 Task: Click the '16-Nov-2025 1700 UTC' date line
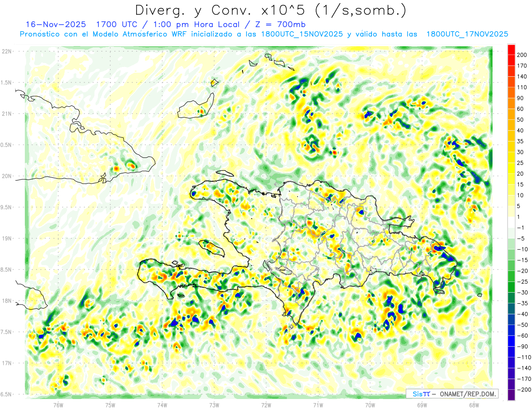click(x=82, y=24)
